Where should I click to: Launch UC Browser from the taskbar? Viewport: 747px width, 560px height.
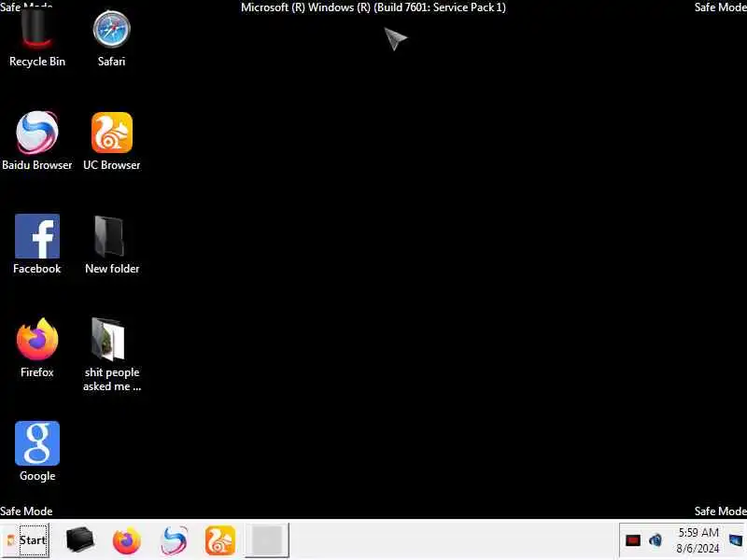[x=220, y=540]
